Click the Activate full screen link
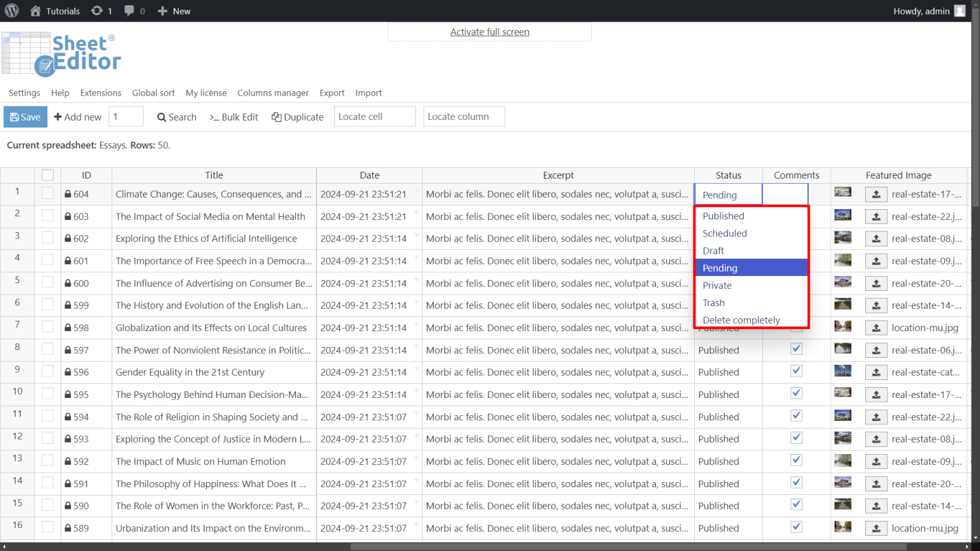Viewport: 980px width, 551px height. (x=489, y=31)
